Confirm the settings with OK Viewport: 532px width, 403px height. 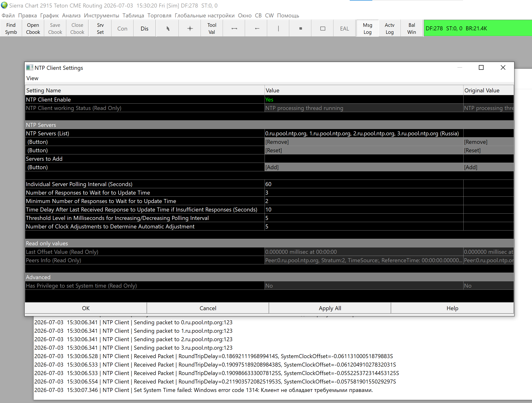click(86, 308)
